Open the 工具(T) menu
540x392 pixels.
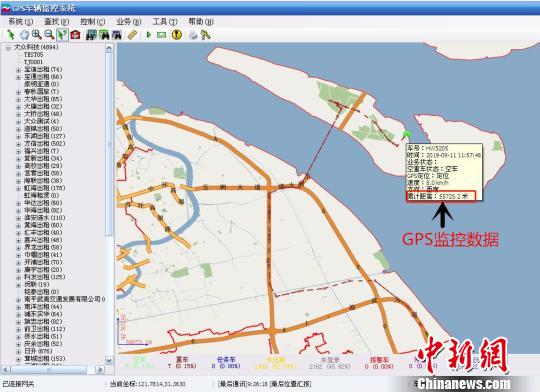(x=165, y=21)
